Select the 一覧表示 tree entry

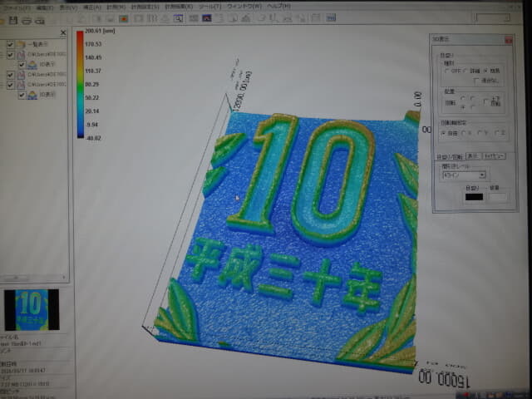point(37,44)
